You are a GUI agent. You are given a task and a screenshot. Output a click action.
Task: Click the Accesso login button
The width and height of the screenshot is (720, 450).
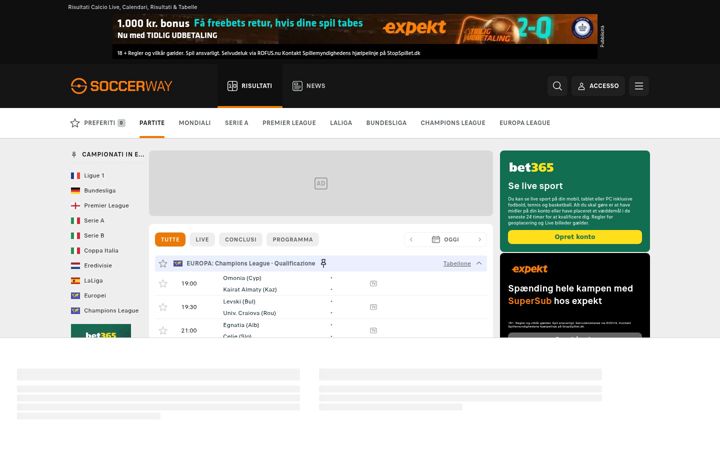click(x=598, y=86)
